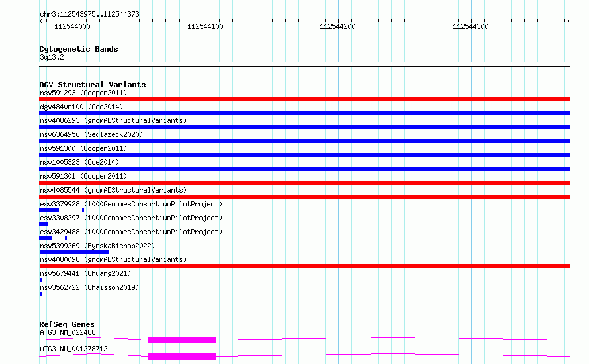The image size is (589, 364).
Task: Select the 3q13.2 cytogenetic band bar
Action: [x=304, y=64]
